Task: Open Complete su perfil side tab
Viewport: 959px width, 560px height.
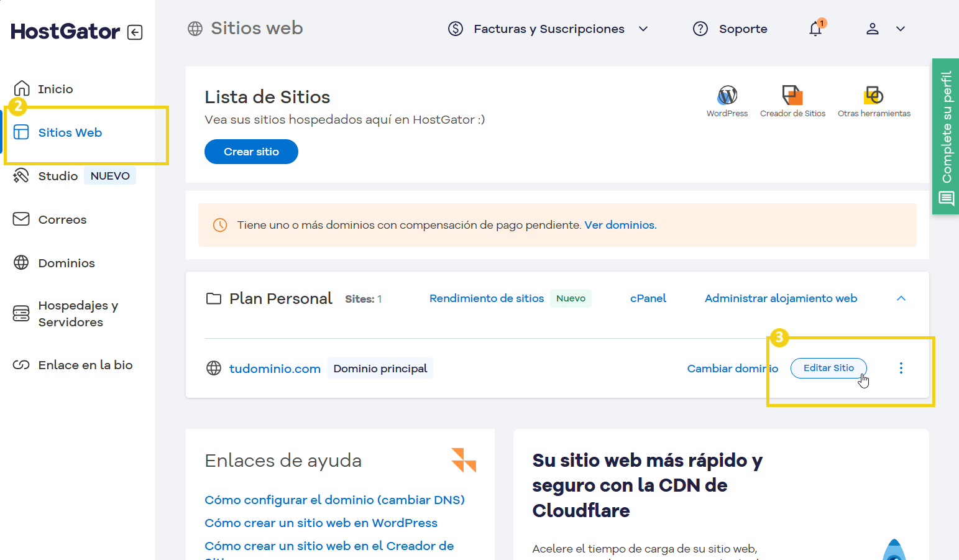Action: pos(946,137)
